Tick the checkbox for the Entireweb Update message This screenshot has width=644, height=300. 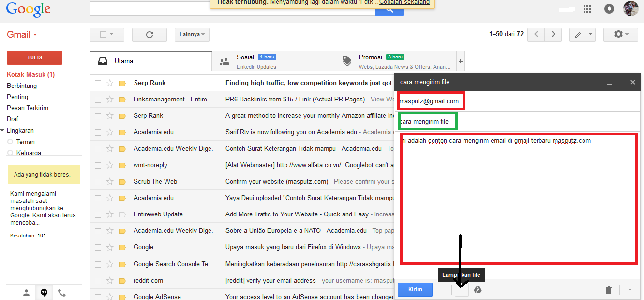pos(98,214)
